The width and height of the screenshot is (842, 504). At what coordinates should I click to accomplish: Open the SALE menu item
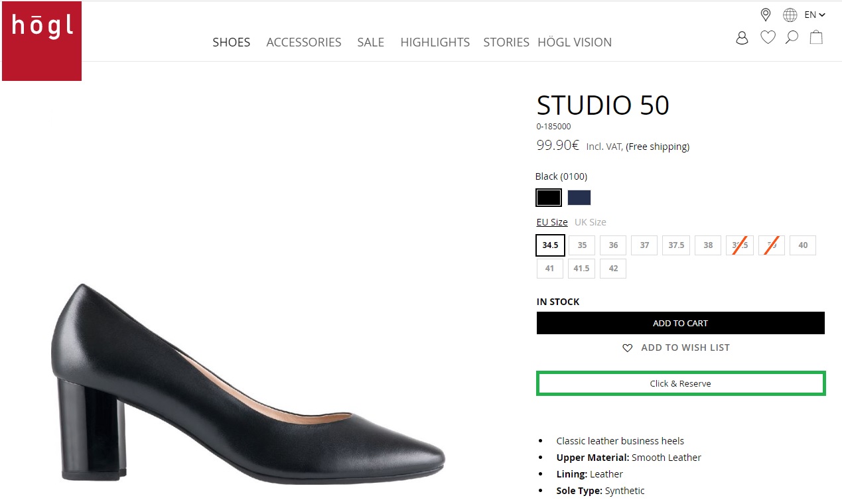[370, 42]
